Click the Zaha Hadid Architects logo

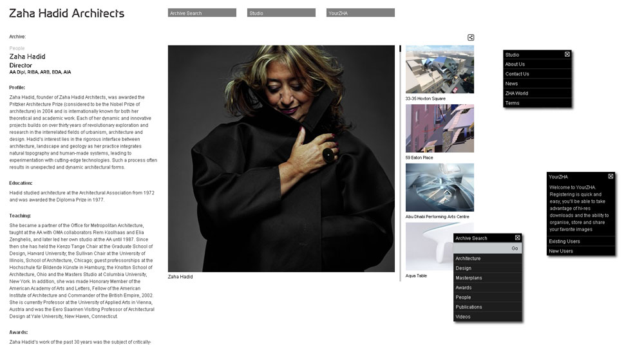pos(66,13)
